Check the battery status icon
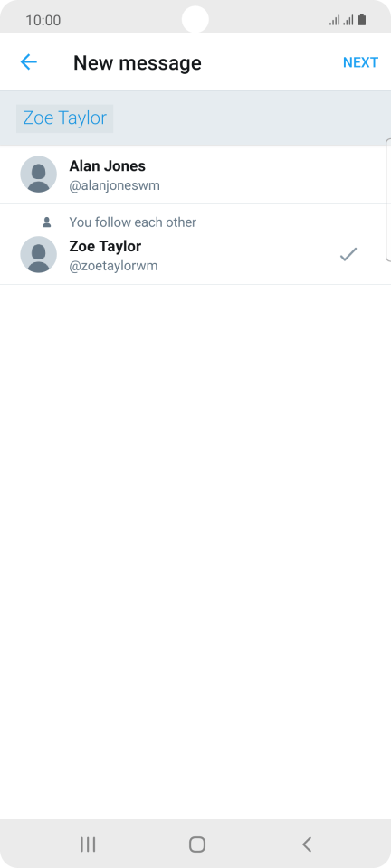 362,20
